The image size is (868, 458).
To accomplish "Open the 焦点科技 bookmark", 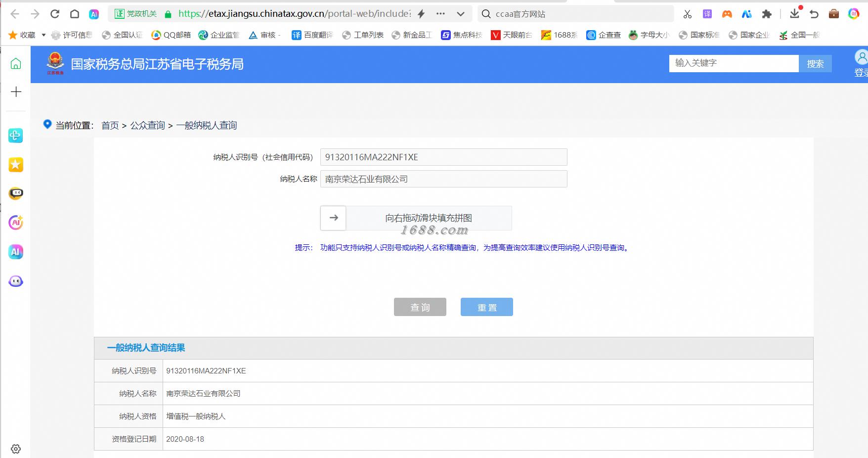I will [462, 35].
